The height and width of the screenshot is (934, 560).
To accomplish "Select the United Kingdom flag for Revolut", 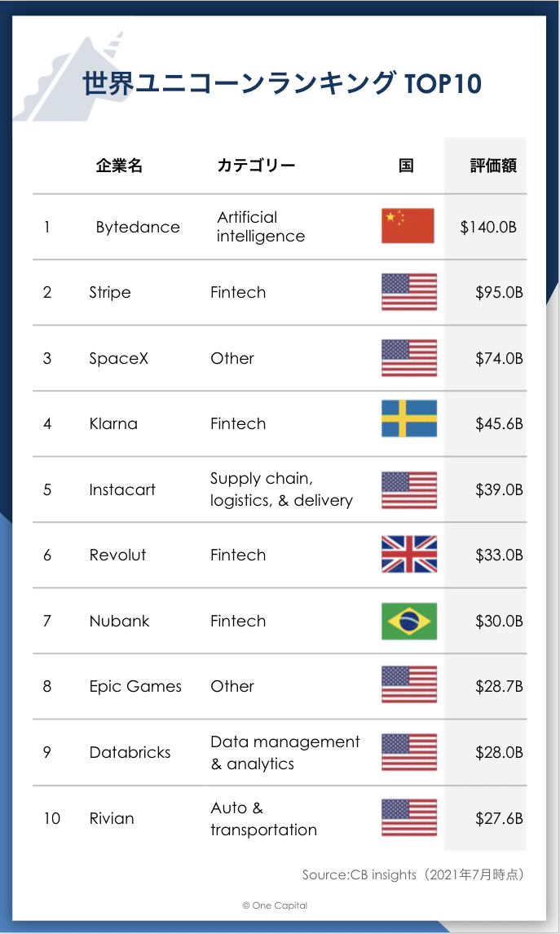I will point(409,555).
